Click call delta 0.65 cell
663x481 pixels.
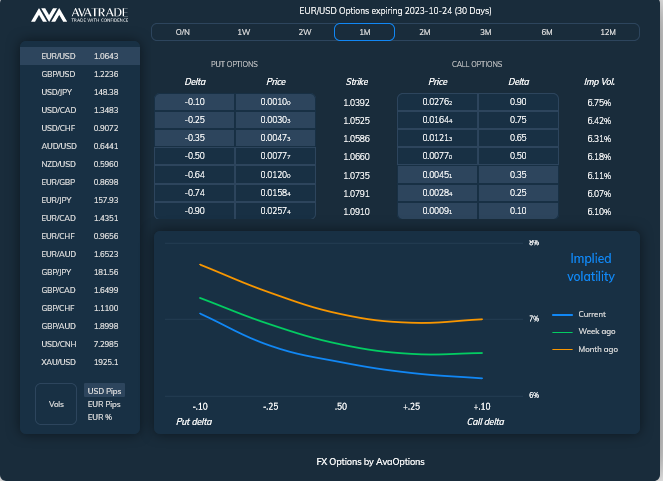point(518,138)
